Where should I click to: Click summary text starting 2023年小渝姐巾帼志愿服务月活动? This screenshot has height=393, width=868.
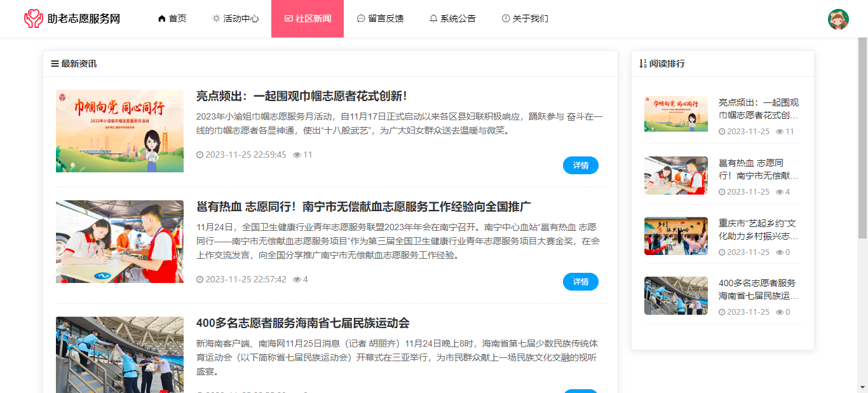click(399, 123)
